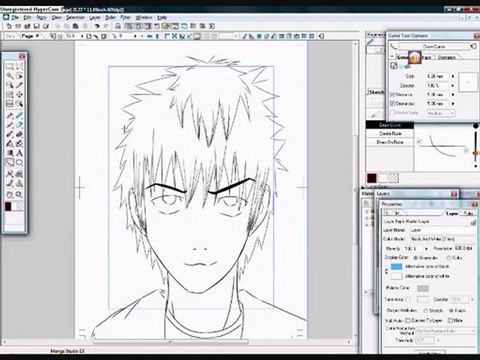Viewport: 480px width, 360px height.
Task: Expand the arrow next to Opacity in Curve options
Action: pos(453,86)
